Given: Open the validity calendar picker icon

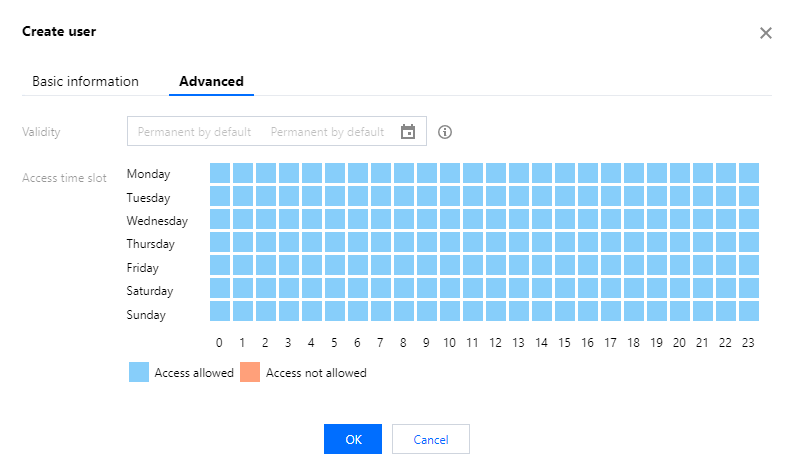Looking at the screenshot, I should pos(408,132).
